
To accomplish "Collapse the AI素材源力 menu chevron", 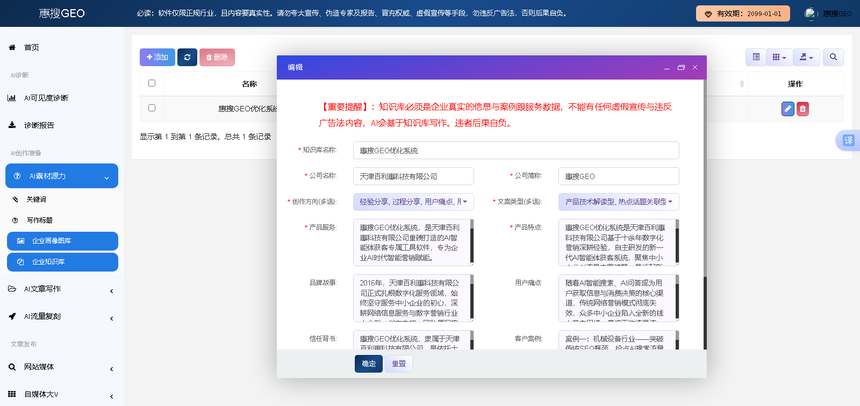I will 106,177.
